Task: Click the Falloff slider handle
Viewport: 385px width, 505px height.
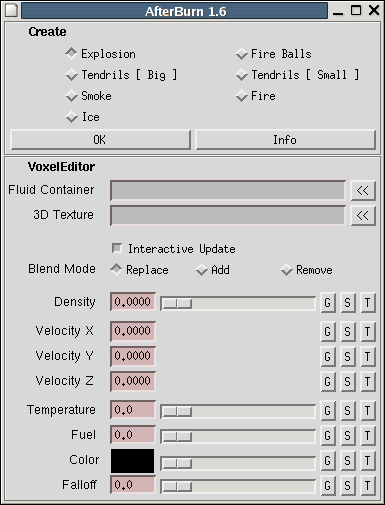Action: (177, 487)
